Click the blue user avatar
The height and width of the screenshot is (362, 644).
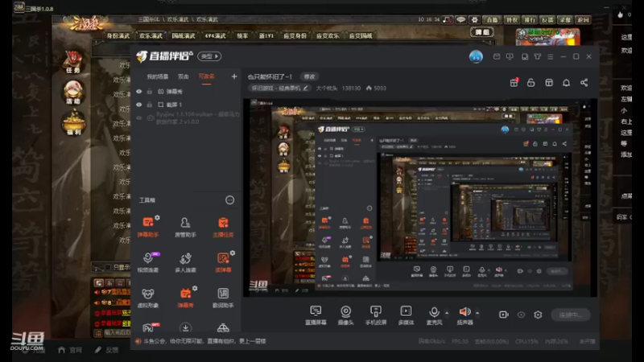476,56
